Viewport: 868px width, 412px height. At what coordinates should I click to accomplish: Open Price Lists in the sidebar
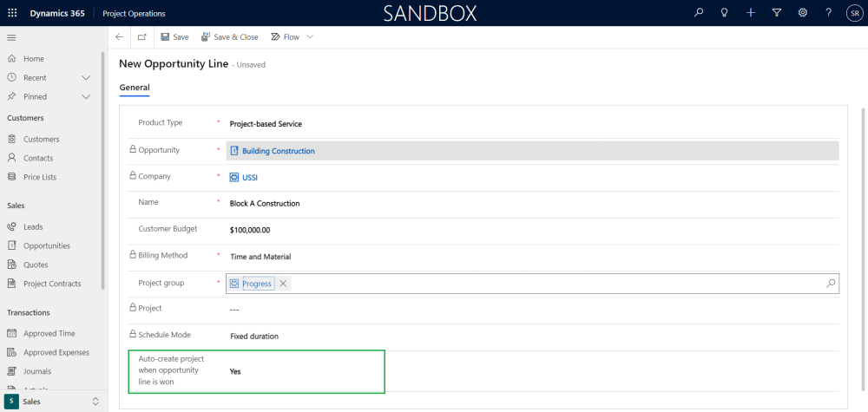(40, 177)
